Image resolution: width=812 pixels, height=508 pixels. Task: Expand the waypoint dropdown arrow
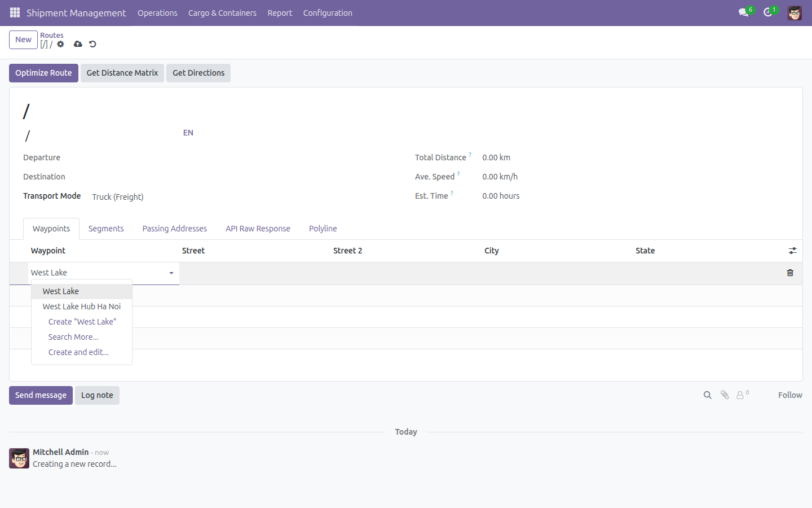click(171, 273)
